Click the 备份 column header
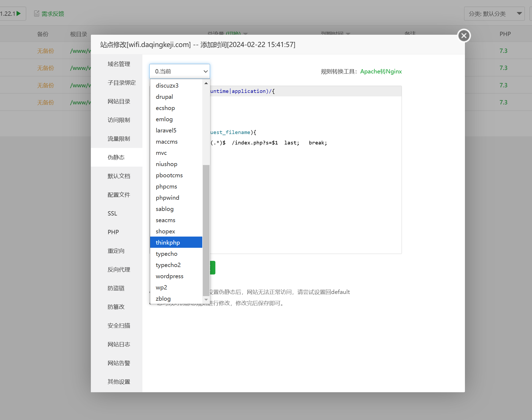532x420 pixels. tap(43, 34)
